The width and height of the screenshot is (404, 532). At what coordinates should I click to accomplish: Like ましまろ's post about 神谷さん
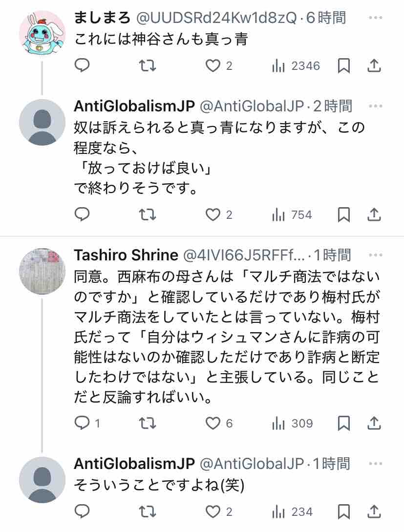pyautogui.click(x=213, y=65)
